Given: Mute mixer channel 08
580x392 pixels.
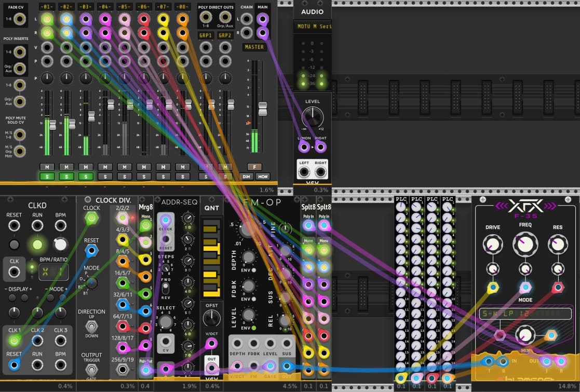Looking at the screenshot, I should coord(182,167).
